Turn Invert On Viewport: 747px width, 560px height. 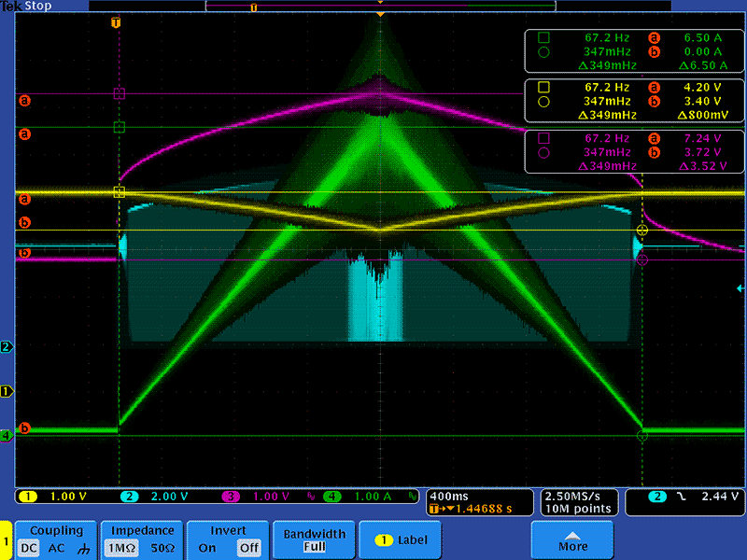[x=207, y=548]
